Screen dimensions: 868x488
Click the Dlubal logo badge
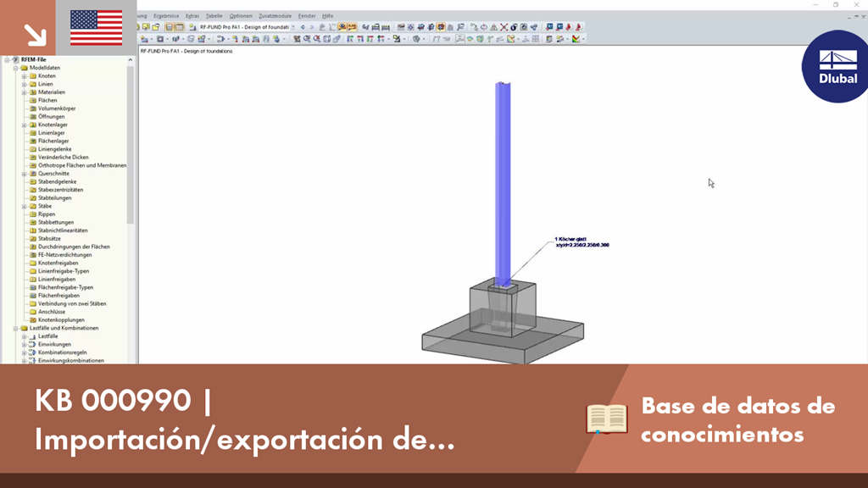coord(835,66)
